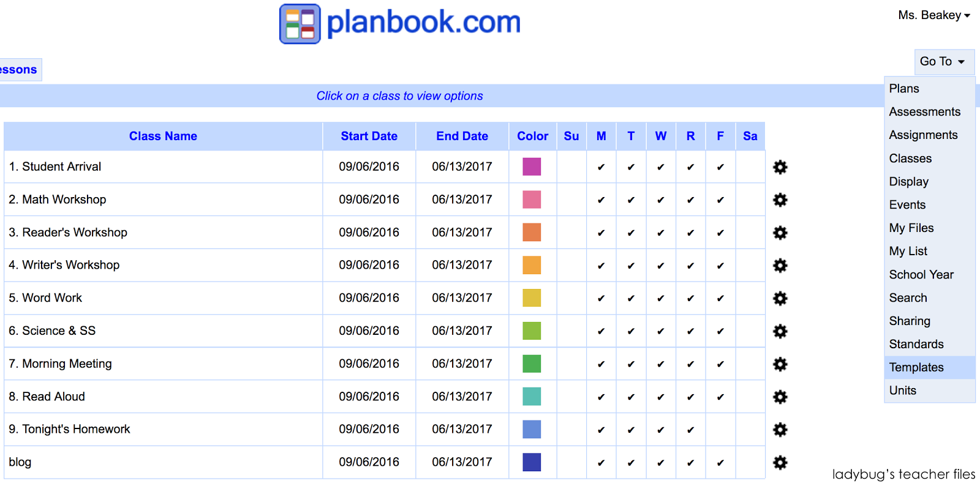980x486 pixels.
Task: Open settings gear for Reader's Workshop
Action: tap(780, 233)
